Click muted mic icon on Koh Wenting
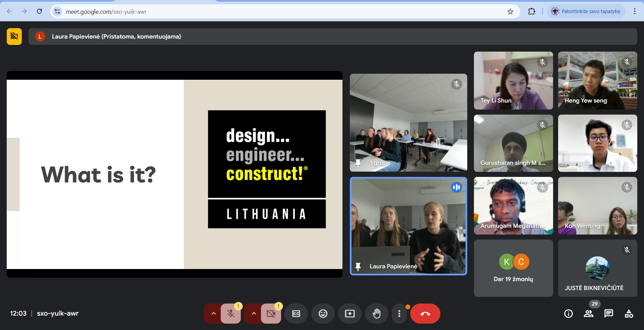644x330 pixels. [627, 187]
